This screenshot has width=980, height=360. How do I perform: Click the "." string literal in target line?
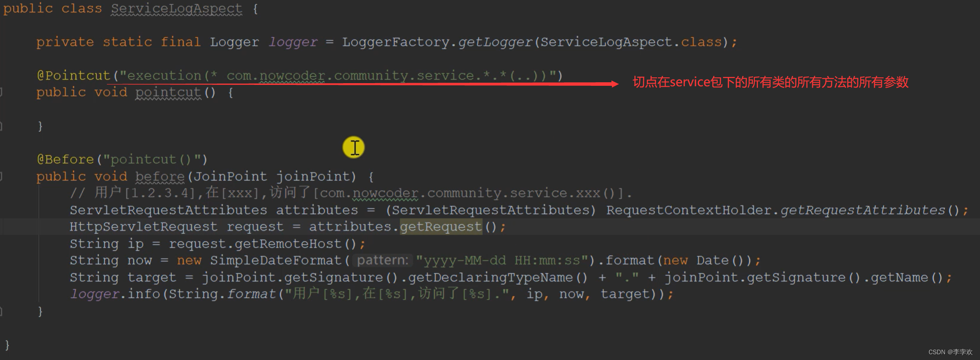627,277
